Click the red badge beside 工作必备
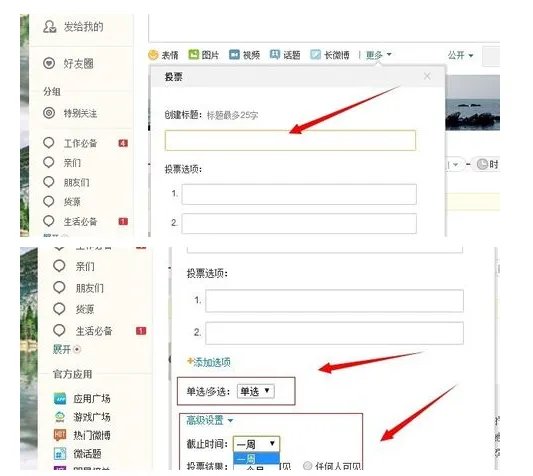Viewport: 533px width, 476px height. tap(123, 143)
